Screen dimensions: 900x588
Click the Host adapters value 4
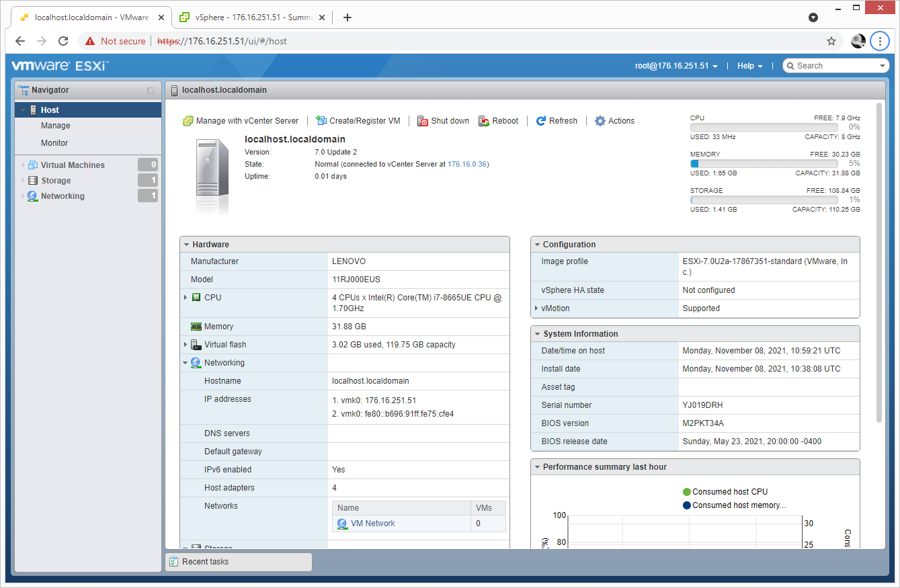tap(334, 488)
